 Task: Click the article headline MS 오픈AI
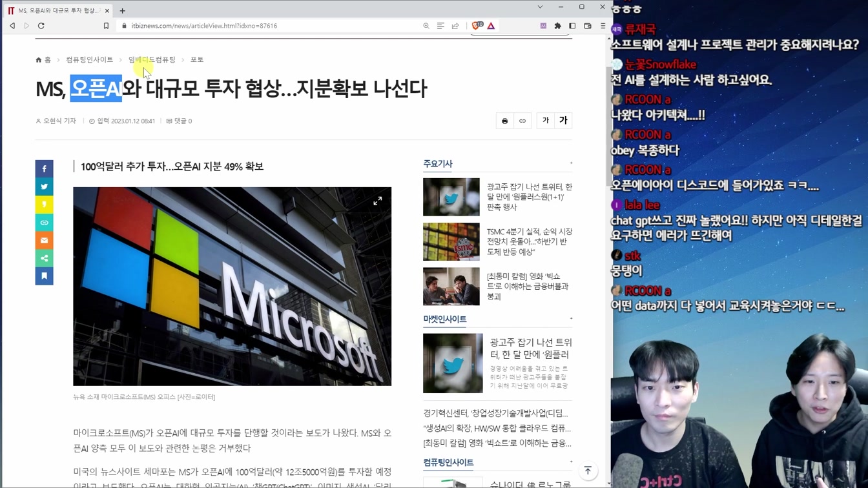pyautogui.click(x=231, y=88)
